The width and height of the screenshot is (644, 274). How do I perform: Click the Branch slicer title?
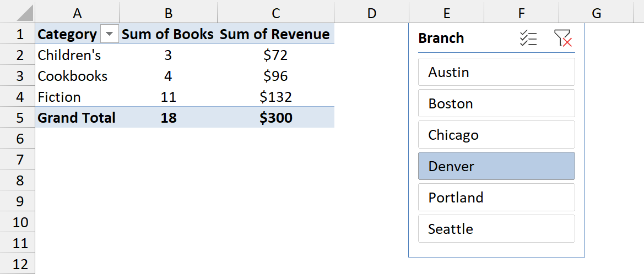click(x=441, y=38)
